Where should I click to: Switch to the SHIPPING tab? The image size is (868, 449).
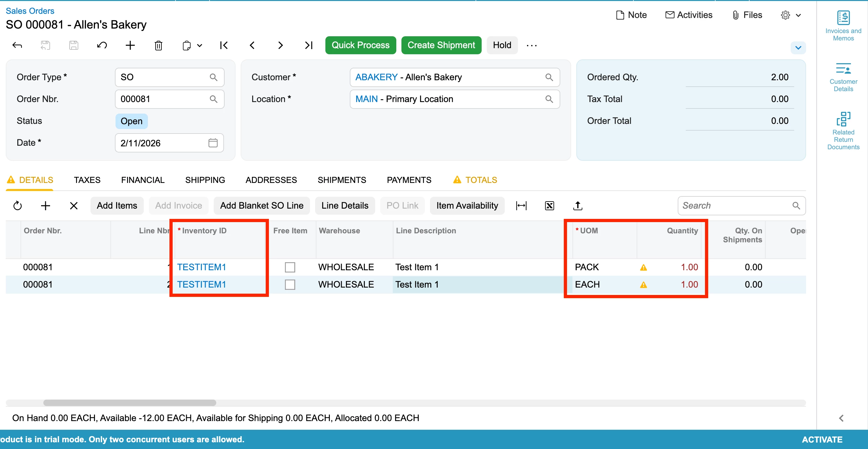click(205, 180)
